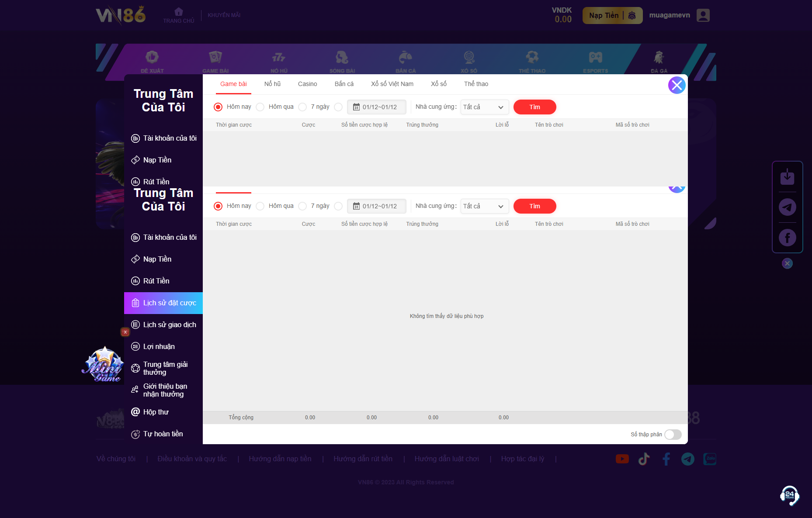This screenshot has width=812, height=518.
Task: Select Hôm qua radio in lower filter row
Action: click(260, 206)
